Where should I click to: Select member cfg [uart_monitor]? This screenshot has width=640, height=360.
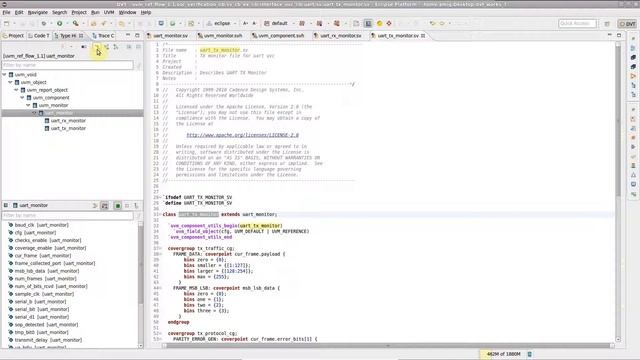(x=35, y=233)
